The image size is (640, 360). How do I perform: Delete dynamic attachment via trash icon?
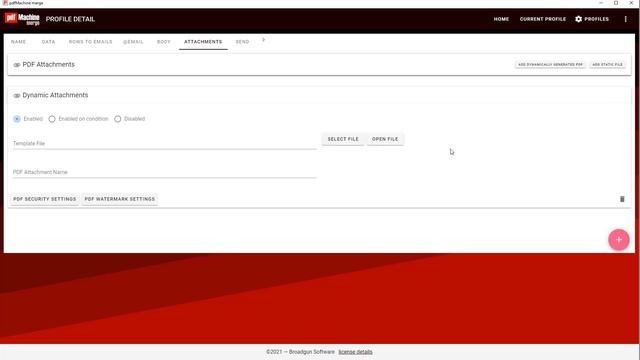tap(622, 199)
